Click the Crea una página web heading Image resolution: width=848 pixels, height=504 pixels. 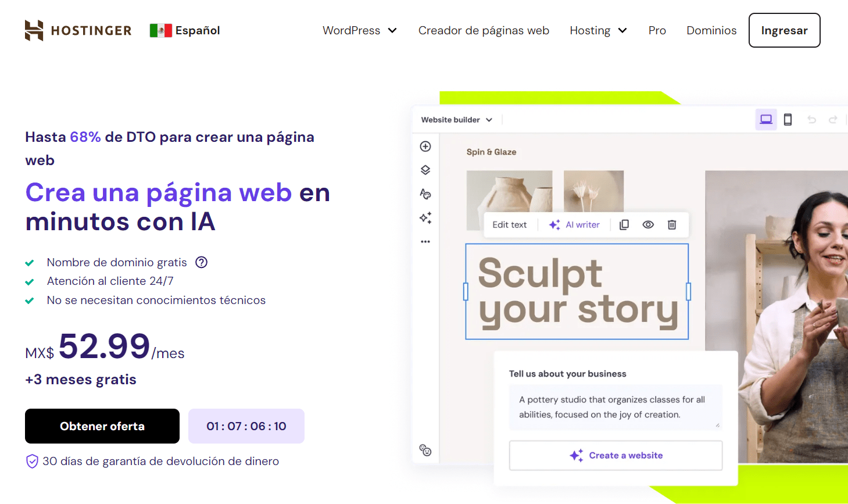point(159,192)
